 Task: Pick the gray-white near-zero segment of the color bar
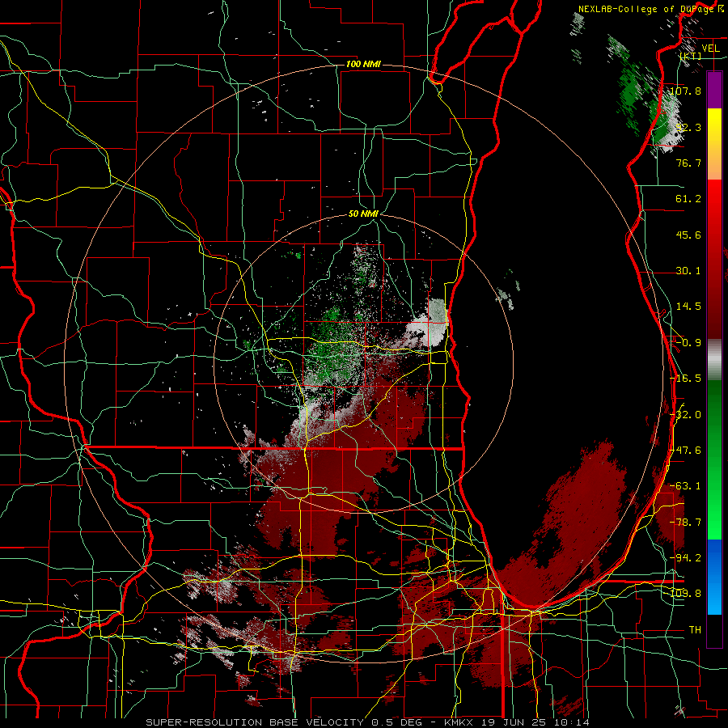click(714, 360)
